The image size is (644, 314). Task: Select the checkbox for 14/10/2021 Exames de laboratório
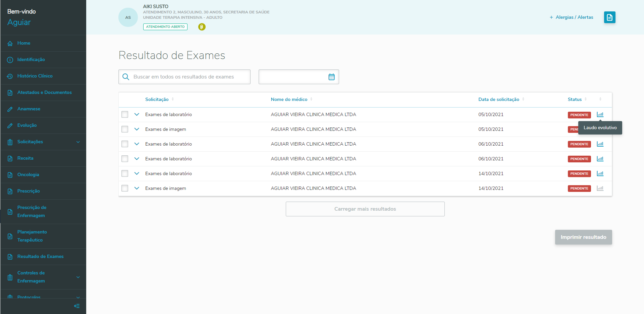click(125, 173)
